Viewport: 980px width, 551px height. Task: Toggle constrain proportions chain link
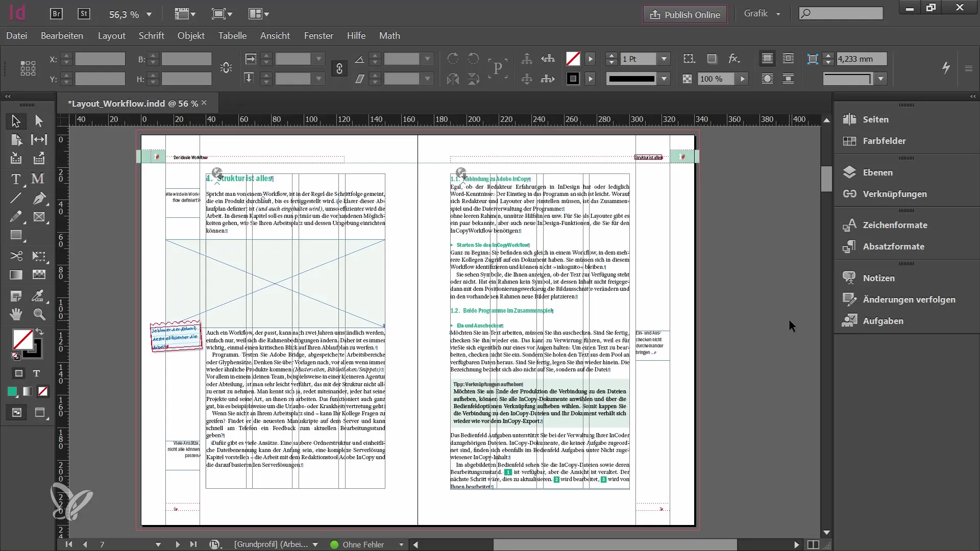(x=339, y=68)
